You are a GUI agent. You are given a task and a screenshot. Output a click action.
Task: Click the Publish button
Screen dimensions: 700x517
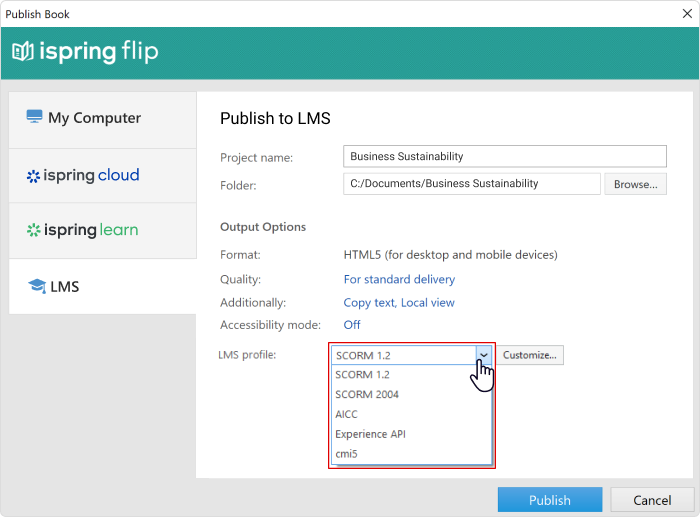(x=550, y=500)
